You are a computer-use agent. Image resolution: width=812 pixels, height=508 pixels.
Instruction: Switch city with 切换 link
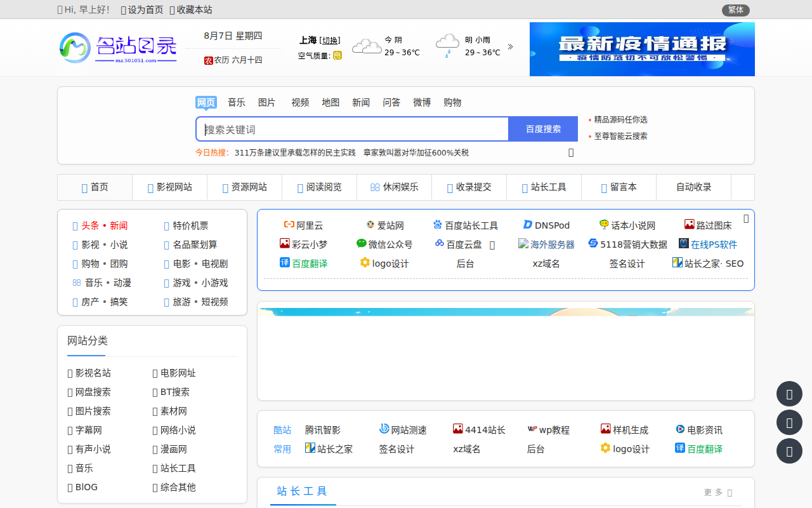[x=331, y=41]
